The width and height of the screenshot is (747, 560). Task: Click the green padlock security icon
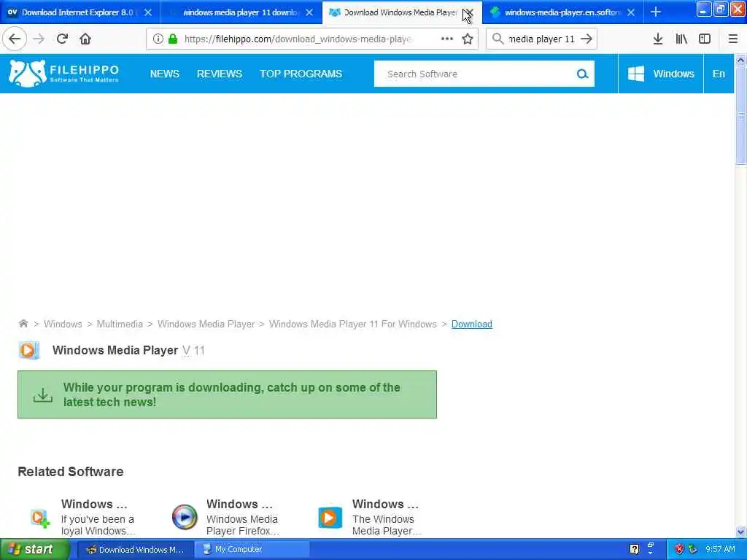[x=173, y=39]
